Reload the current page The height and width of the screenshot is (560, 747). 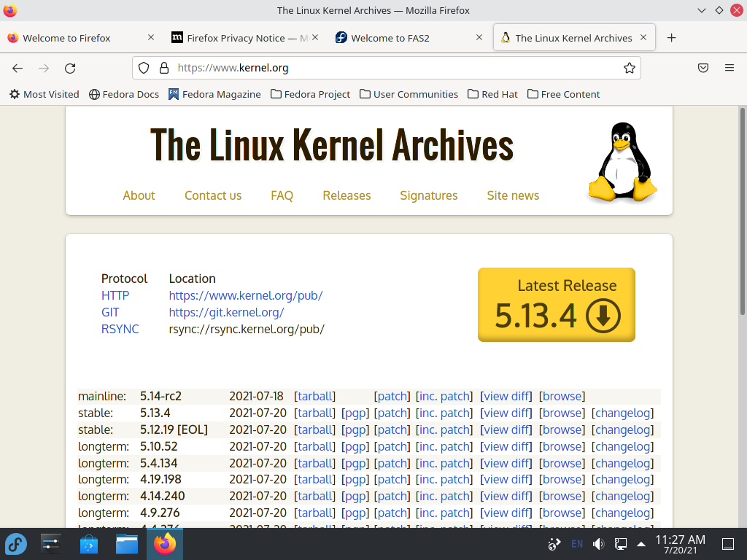[x=70, y=68]
